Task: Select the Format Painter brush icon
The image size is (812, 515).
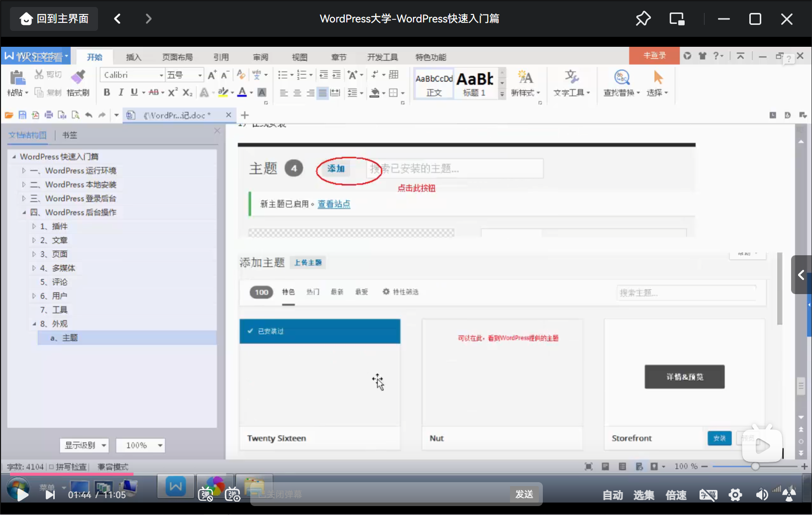Action: click(78, 77)
